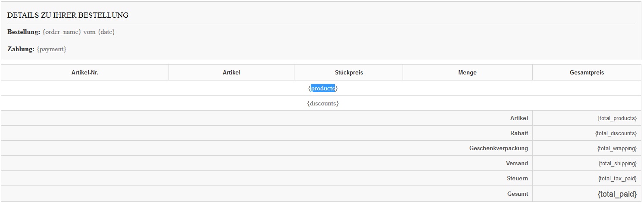The width and height of the screenshot is (644, 204).
Task: Click the {order_name} vom {date} text
Action: click(78, 32)
